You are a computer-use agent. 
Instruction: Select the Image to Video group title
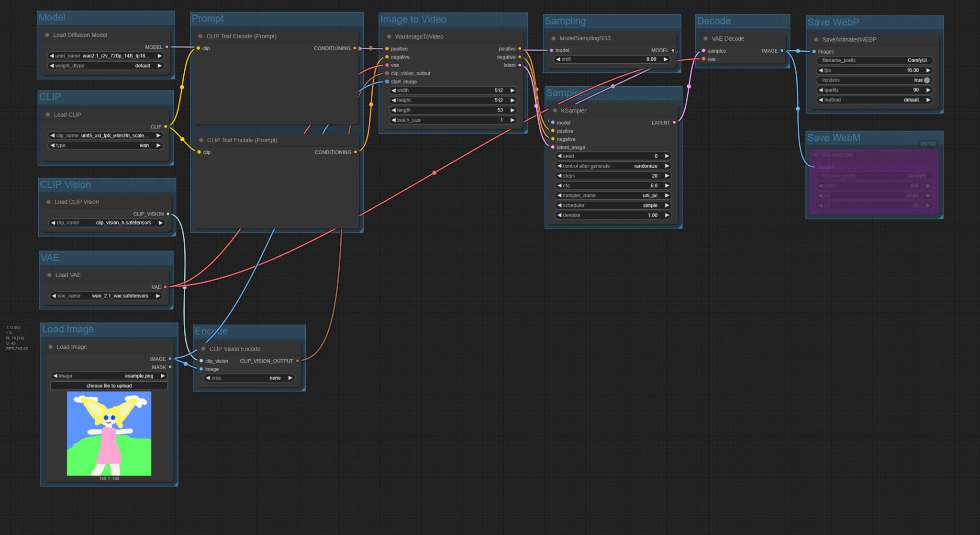pyautogui.click(x=413, y=20)
